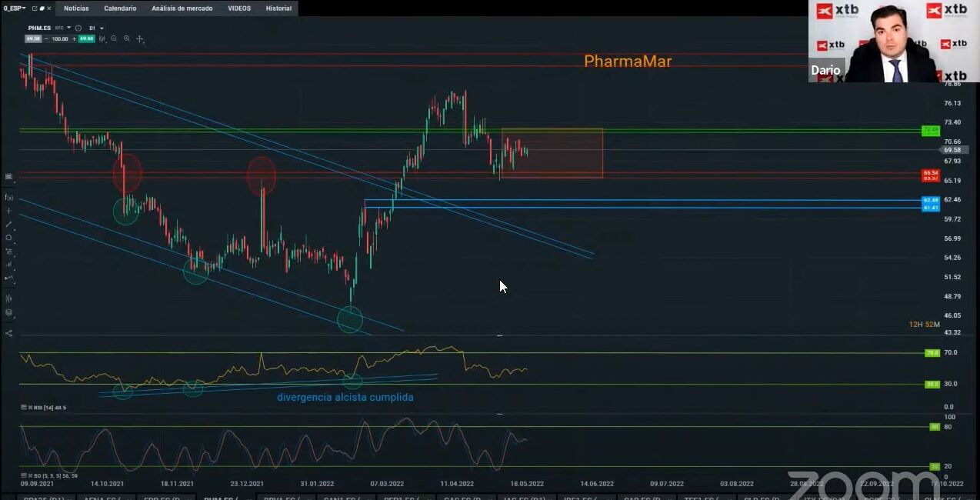Close the 0_ESP workspace tab
Screen dimensions: 980x500
[49, 8]
